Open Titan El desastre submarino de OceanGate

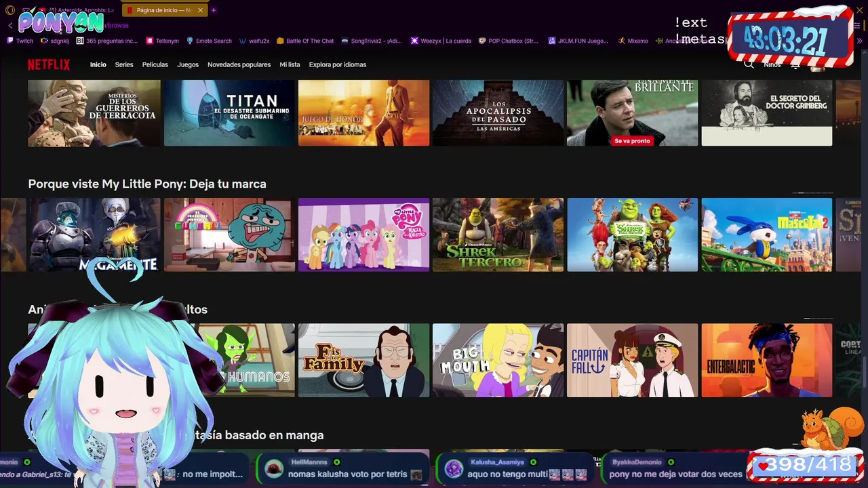point(229,113)
